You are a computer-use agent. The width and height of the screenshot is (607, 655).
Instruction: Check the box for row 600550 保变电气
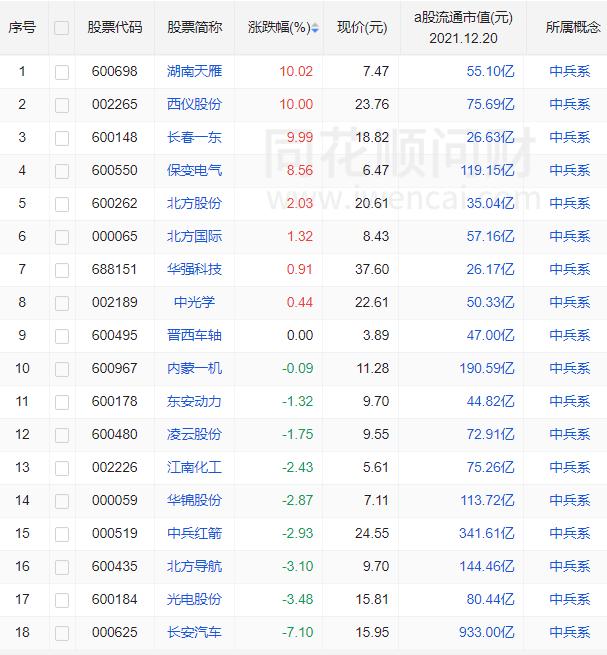[62, 171]
